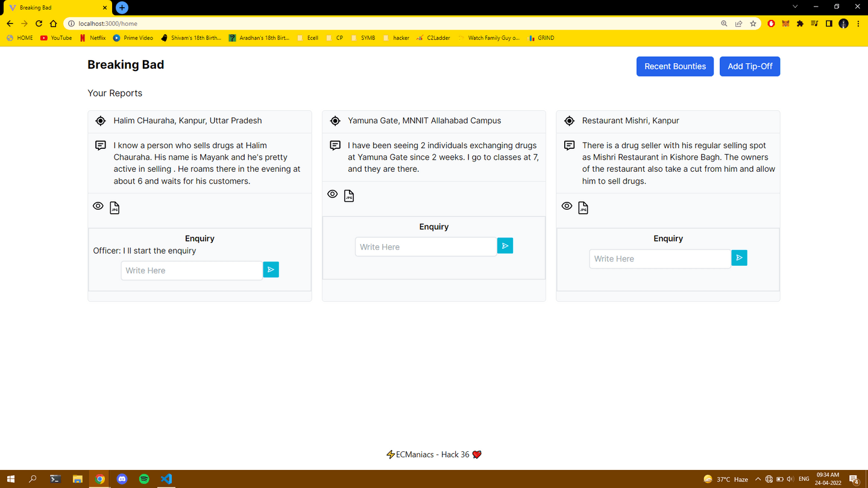Toggle eye icon on Restaurant Mishri report
The width and height of the screenshot is (868, 488).
coord(567,206)
